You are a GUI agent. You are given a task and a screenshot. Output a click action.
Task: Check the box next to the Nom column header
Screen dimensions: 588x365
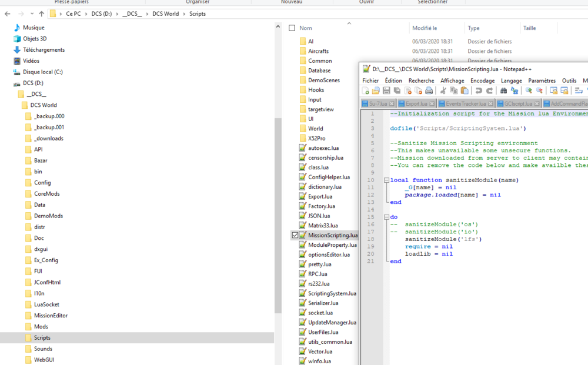coord(292,27)
